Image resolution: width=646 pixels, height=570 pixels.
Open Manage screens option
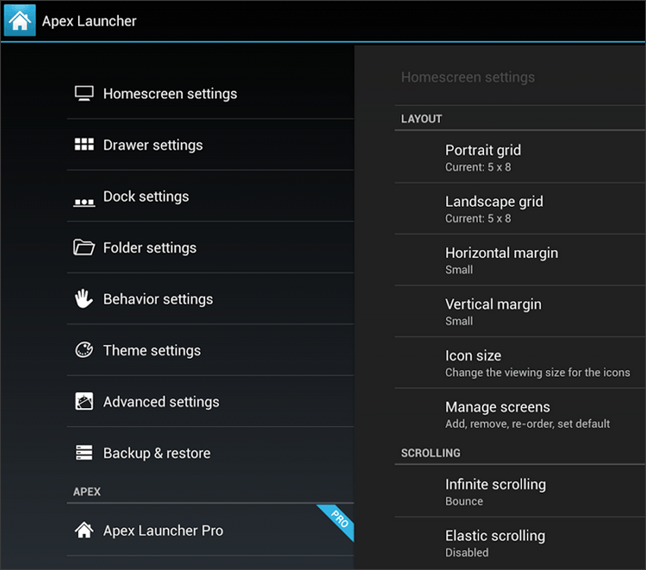[x=520, y=414]
